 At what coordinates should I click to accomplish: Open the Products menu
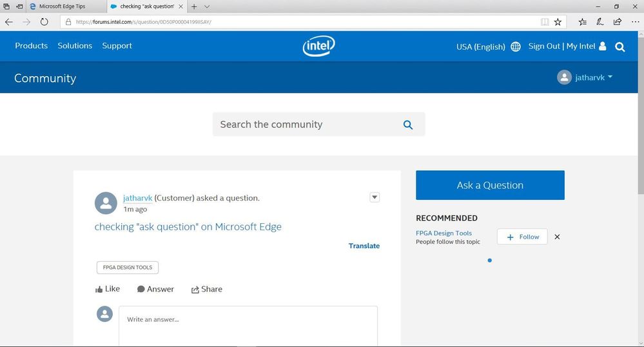click(x=31, y=46)
